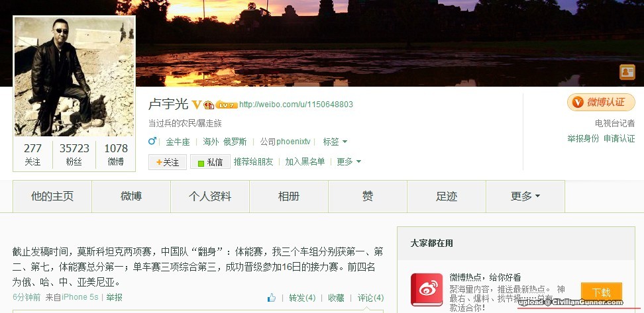
Task: Follow the user with +关注 button
Action: point(168,162)
